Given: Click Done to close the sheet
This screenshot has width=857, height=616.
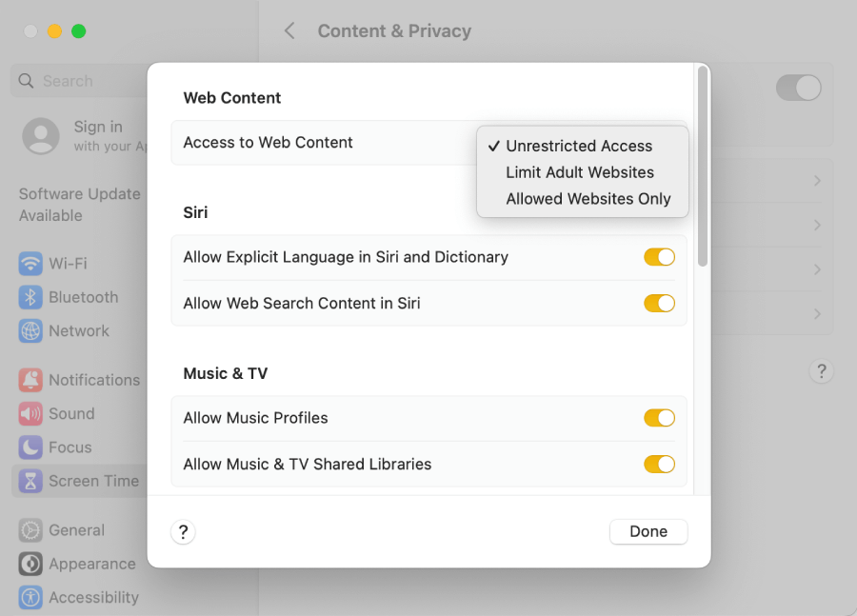Looking at the screenshot, I should 648,531.
